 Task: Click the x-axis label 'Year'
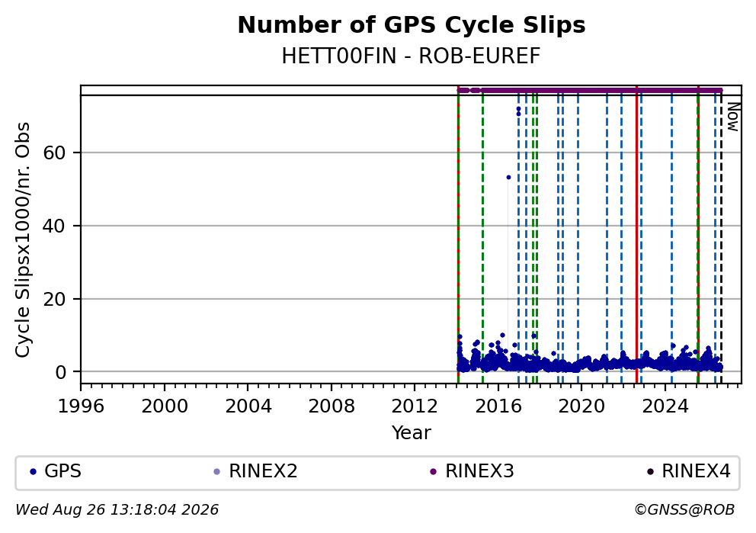pyautogui.click(x=412, y=432)
